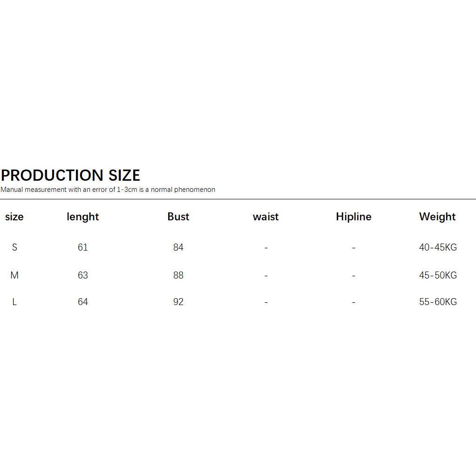476x476 pixels.
Task: Select the L size row label
Action: [14, 302]
